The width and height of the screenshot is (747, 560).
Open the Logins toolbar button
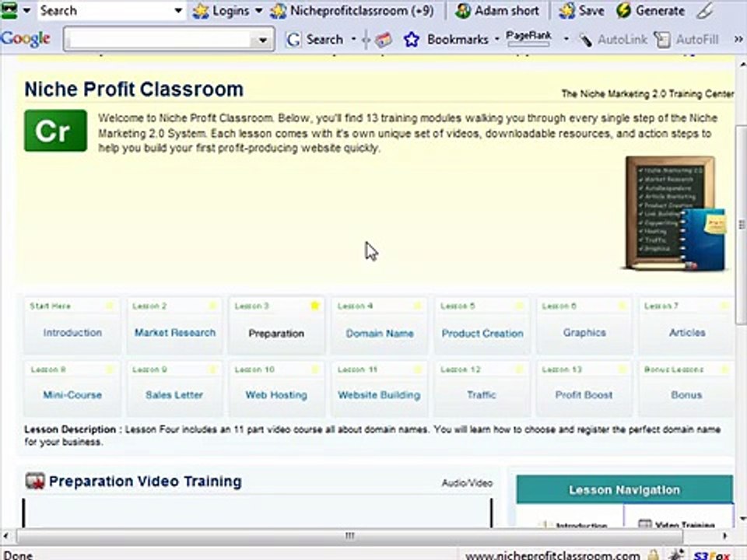[222, 10]
